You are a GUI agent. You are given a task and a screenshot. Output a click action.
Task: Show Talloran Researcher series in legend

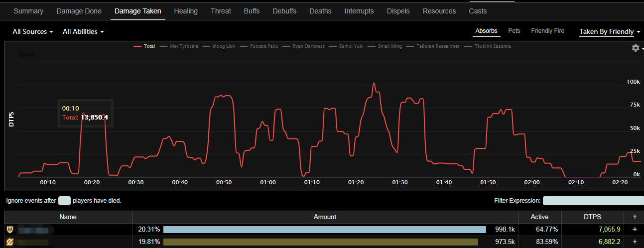click(x=435, y=46)
